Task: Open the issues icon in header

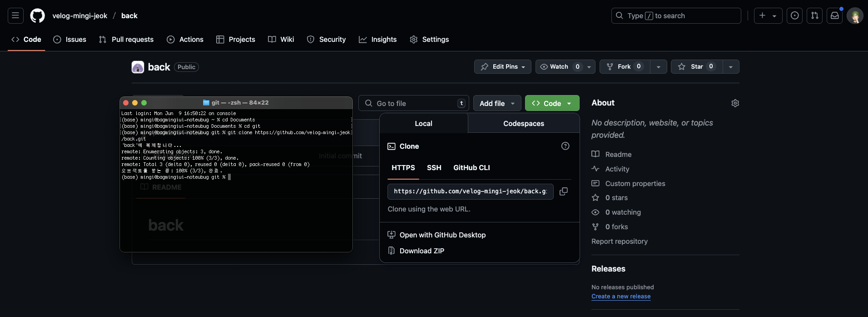Action: click(794, 15)
